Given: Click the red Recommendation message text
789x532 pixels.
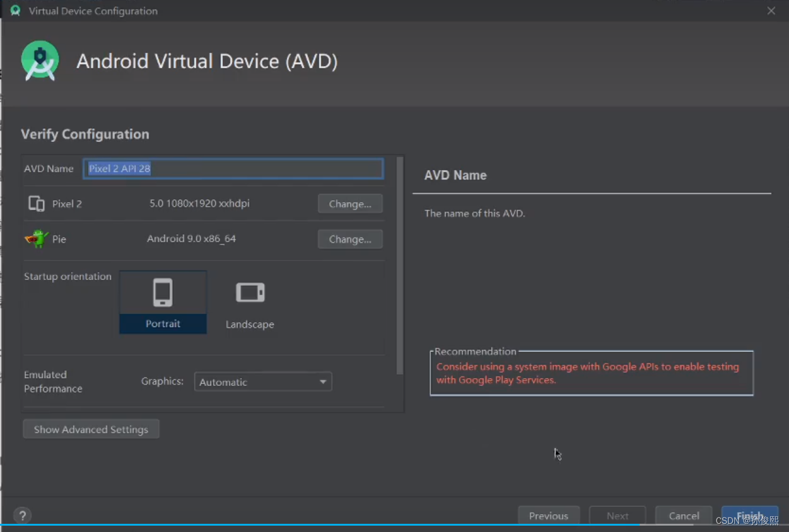Looking at the screenshot, I should [x=587, y=373].
